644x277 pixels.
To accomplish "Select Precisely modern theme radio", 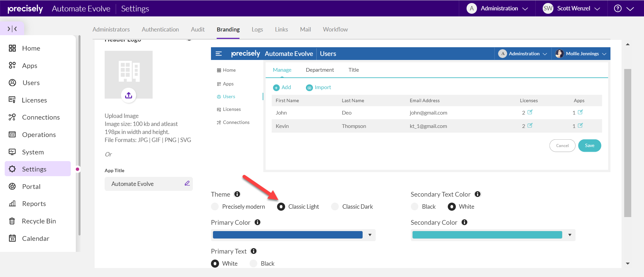I will [x=215, y=207].
